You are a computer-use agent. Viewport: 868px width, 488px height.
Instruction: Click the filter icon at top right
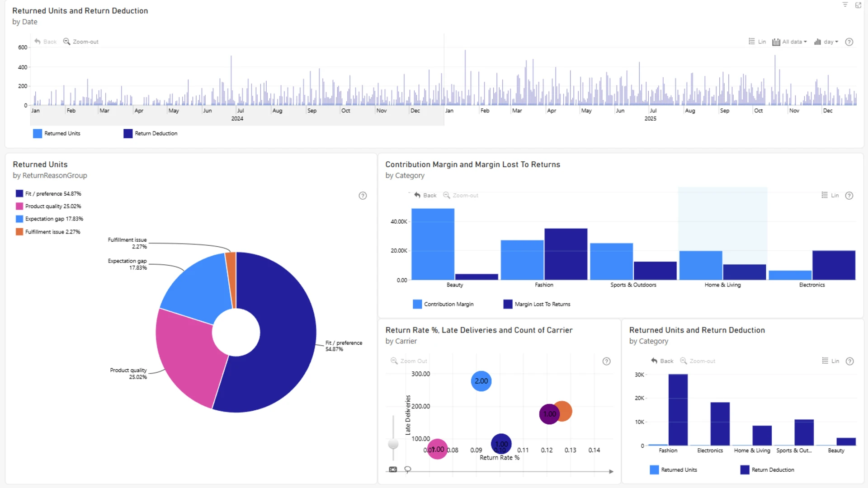click(845, 5)
